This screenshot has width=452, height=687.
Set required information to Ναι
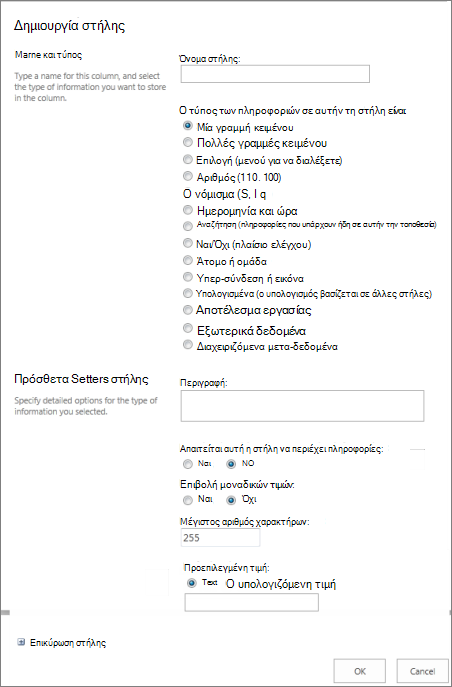point(187,464)
